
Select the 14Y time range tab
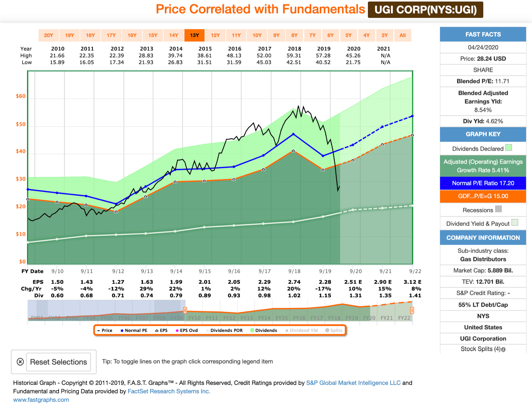(174, 35)
